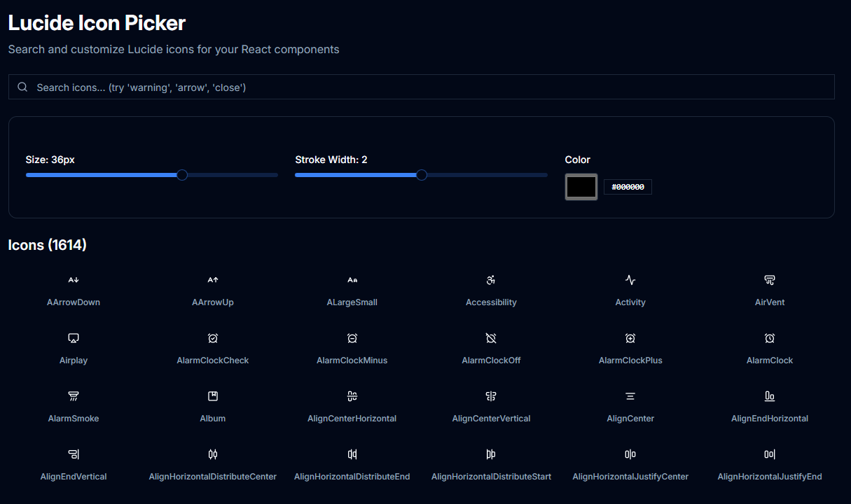Screen dimensions: 851x504
Task: Focus the Search icons input field
Action: point(421,87)
